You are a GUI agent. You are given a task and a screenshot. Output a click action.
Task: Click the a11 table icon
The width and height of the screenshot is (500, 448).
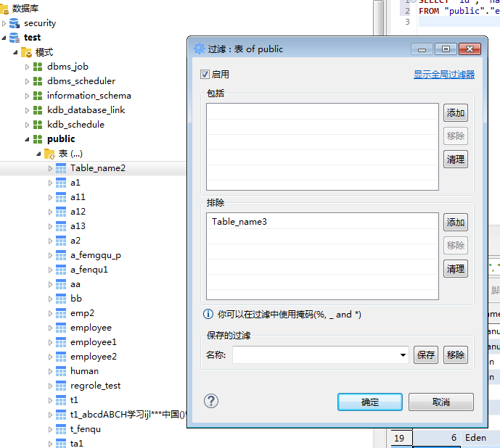click(x=61, y=197)
